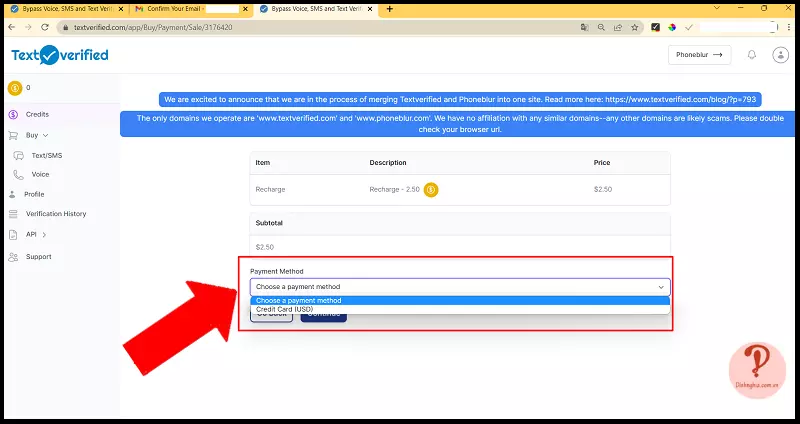Click the $2.50 price cell
The width and height of the screenshot is (800, 424).
pyautogui.click(x=603, y=189)
